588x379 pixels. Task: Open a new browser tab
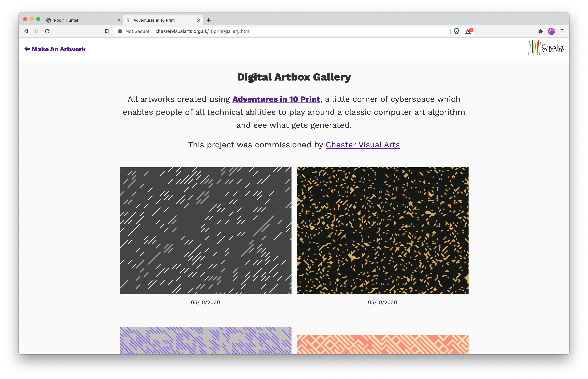click(x=208, y=20)
